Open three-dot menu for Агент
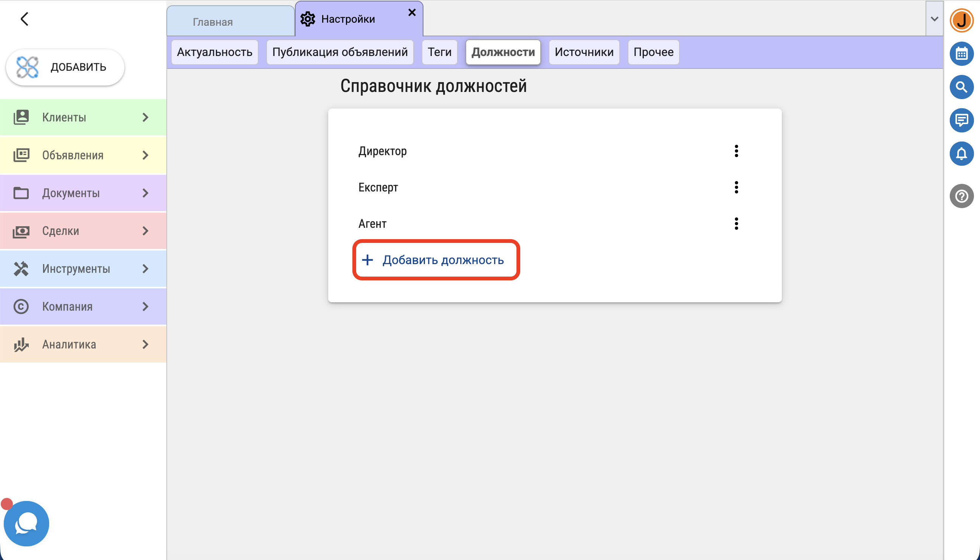This screenshot has height=560, width=980. 736,224
